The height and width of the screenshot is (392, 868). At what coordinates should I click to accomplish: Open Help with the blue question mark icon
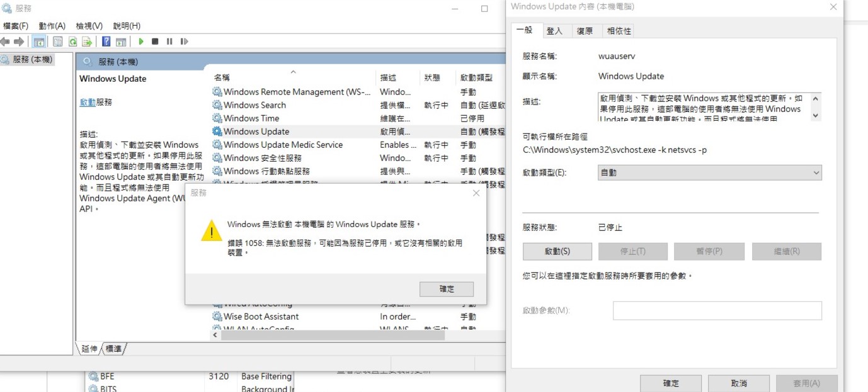[x=106, y=42]
